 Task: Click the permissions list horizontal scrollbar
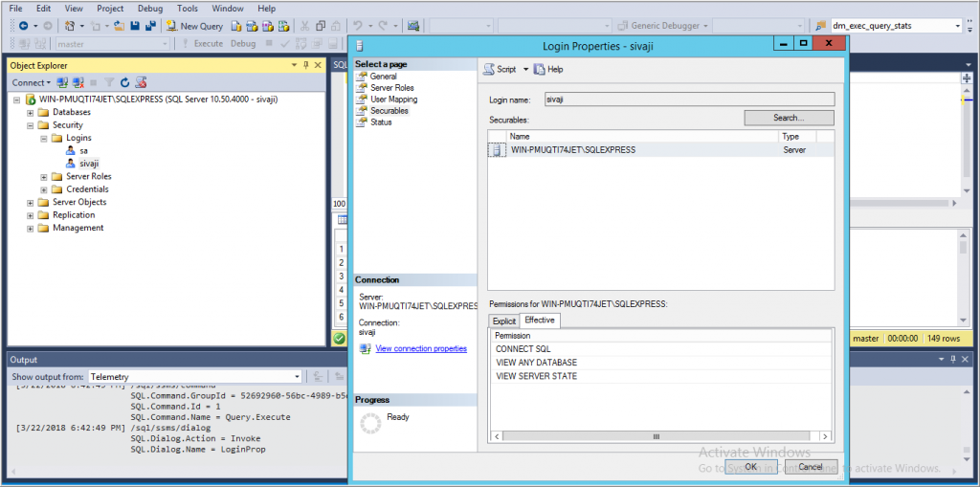[661, 436]
